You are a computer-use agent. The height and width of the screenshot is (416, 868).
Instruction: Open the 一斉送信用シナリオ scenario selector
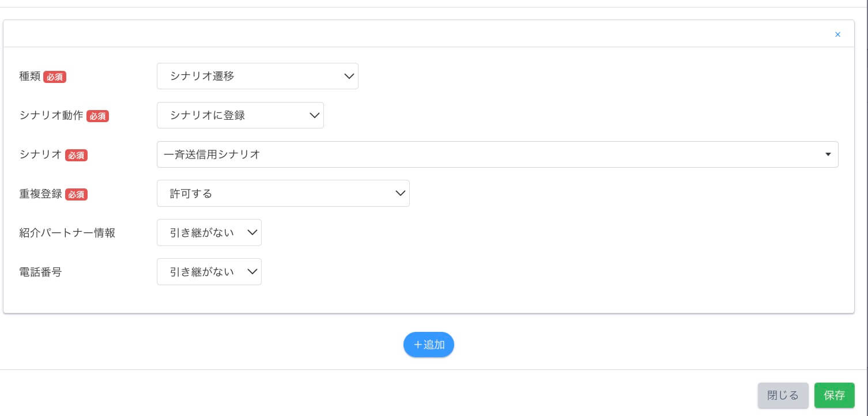tap(497, 154)
